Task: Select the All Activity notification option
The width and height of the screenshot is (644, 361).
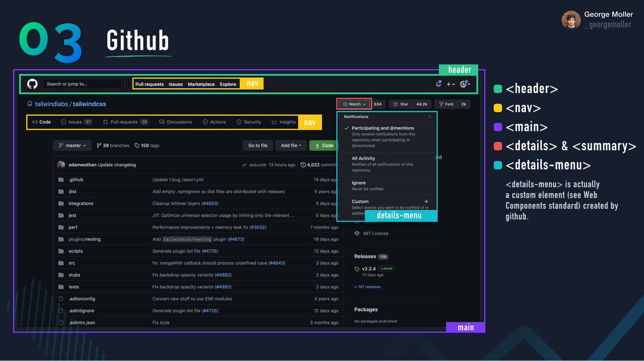Action: (387, 164)
